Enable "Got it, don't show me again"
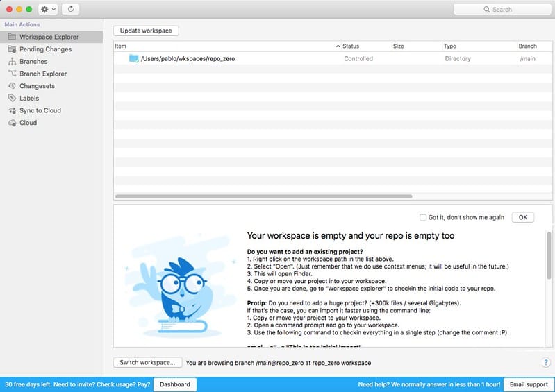 (x=422, y=217)
